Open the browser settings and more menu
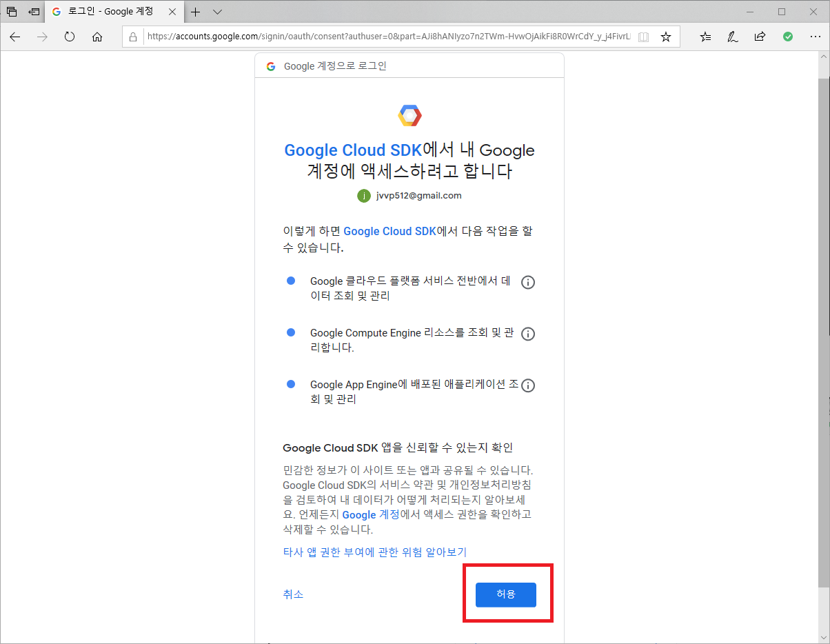The height and width of the screenshot is (644, 830). point(814,37)
